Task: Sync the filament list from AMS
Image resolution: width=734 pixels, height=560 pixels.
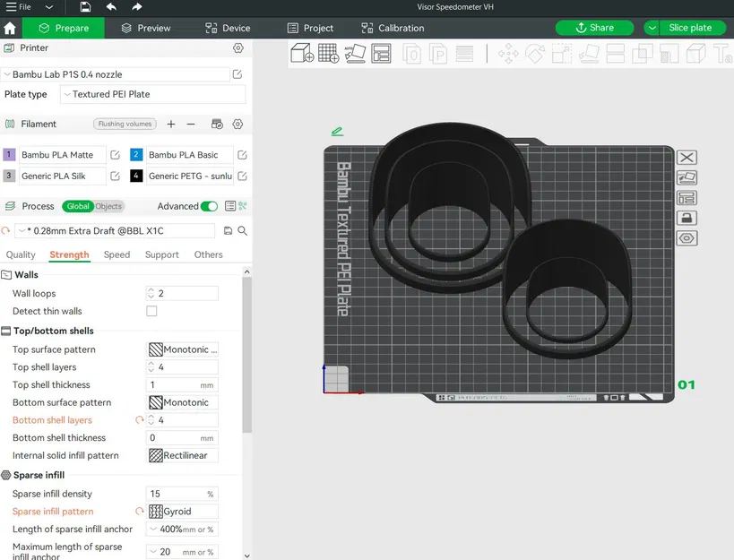Action: coord(217,124)
